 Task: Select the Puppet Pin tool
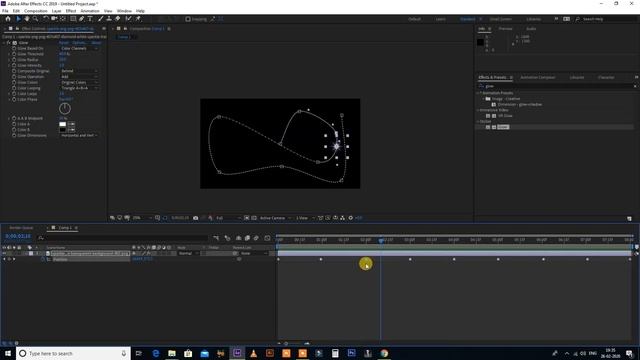[138, 19]
